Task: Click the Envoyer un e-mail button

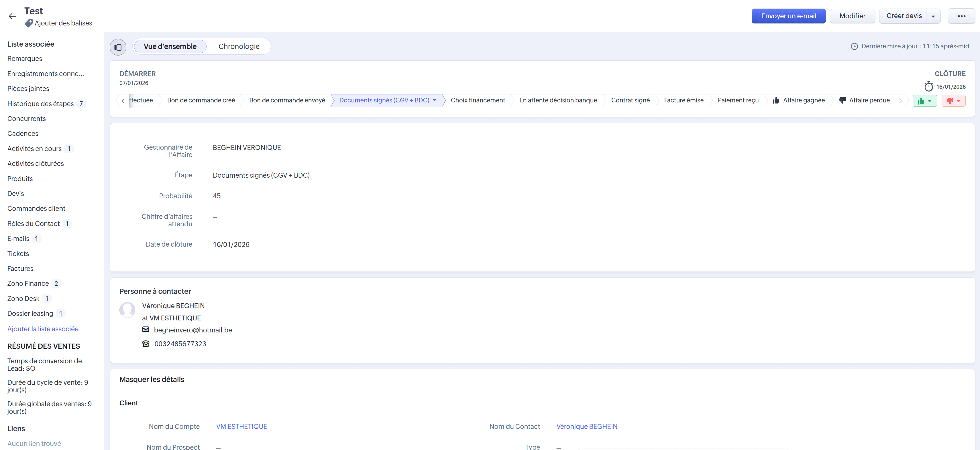Action: click(x=788, y=16)
